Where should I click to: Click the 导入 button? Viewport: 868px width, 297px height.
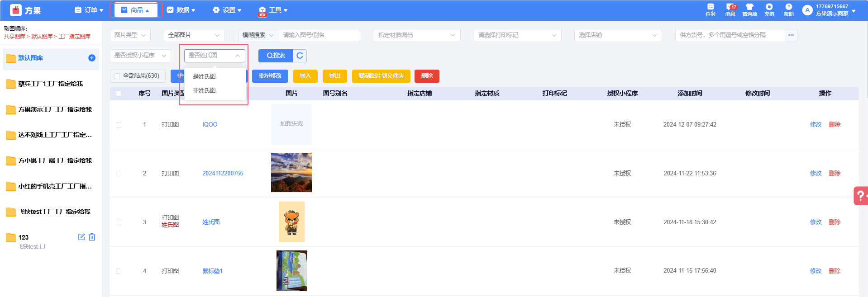click(x=305, y=76)
